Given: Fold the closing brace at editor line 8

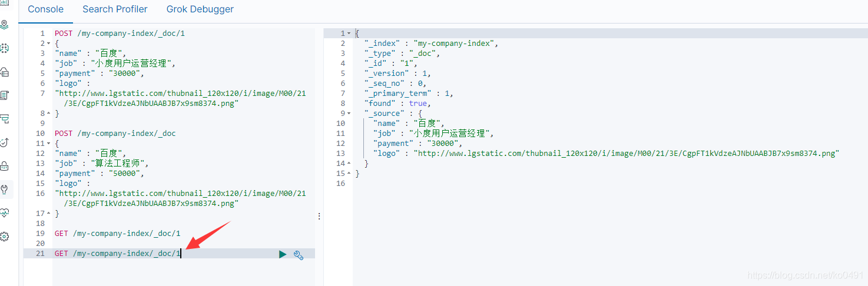Looking at the screenshot, I should click(48, 113).
